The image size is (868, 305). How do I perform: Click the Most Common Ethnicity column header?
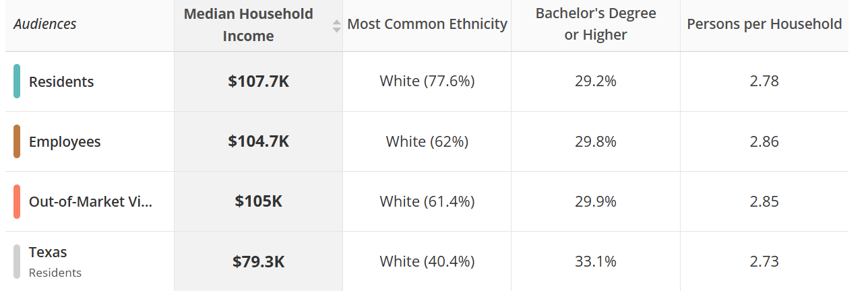(427, 24)
